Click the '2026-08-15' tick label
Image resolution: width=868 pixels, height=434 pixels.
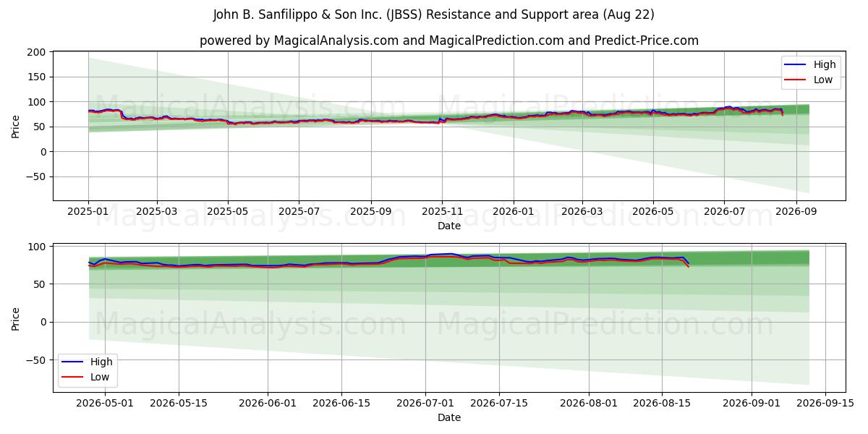[662, 404]
